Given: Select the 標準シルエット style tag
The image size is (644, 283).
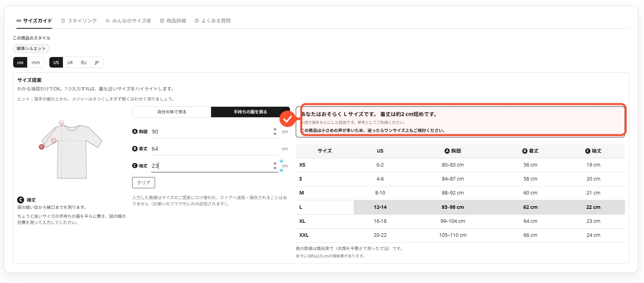Looking at the screenshot, I should (x=31, y=49).
